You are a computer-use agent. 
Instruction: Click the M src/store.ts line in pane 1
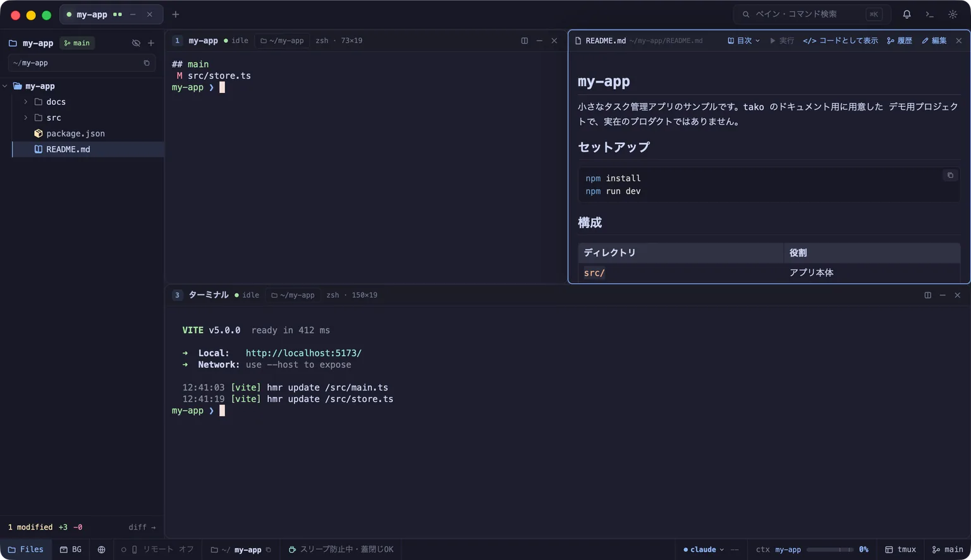pyautogui.click(x=214, y=76)
